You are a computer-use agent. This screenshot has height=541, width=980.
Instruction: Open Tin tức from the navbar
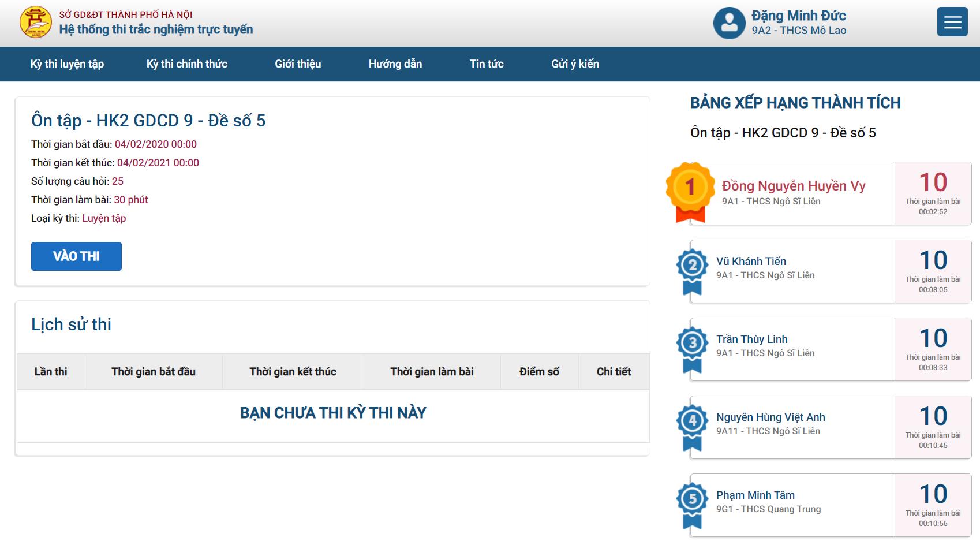[x=487, y=64]
